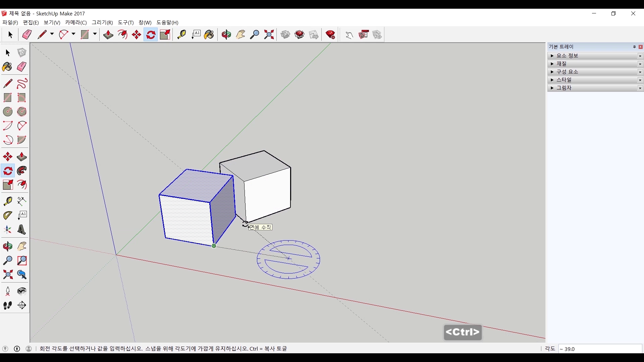Image resolution: width=644 pixels, height=362 pixels.
Task: Toggle the user sign-in status icon
Action: pyautogui.click(x=29, y=349)
